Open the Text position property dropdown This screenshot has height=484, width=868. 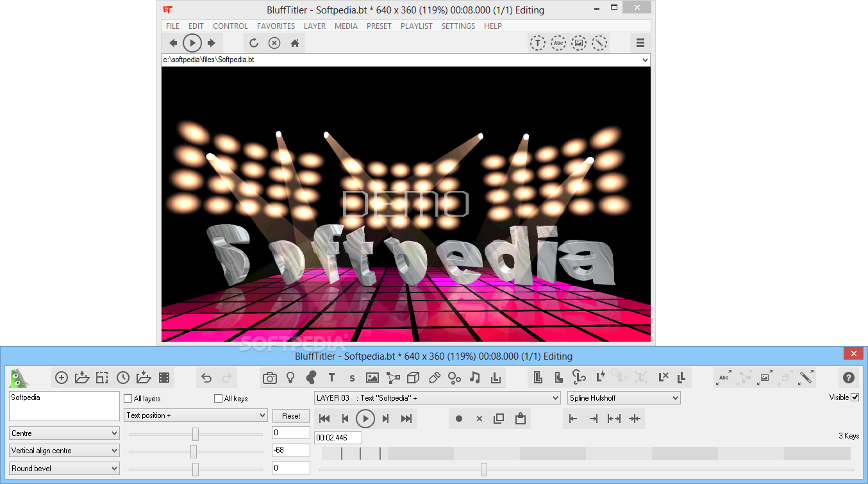[x=196, y=415]
